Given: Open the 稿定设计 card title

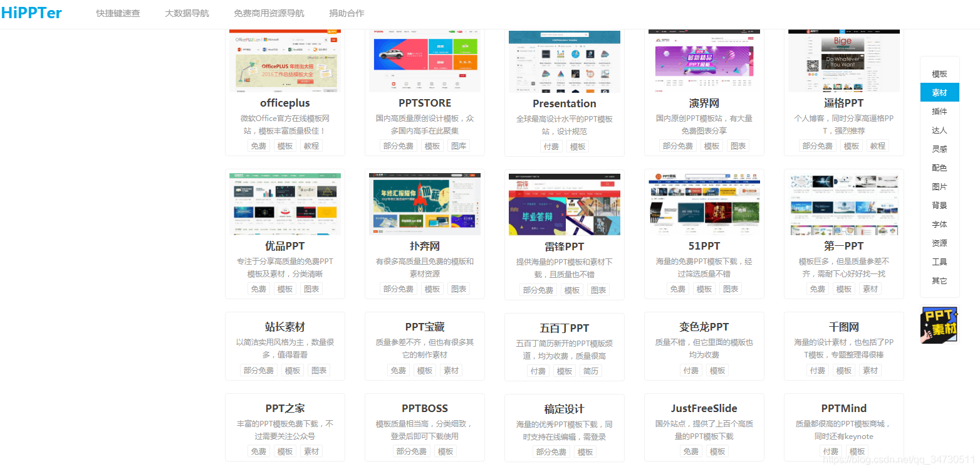Looking at the screenshot, I should pyautogui.click(x=565, y=409).
